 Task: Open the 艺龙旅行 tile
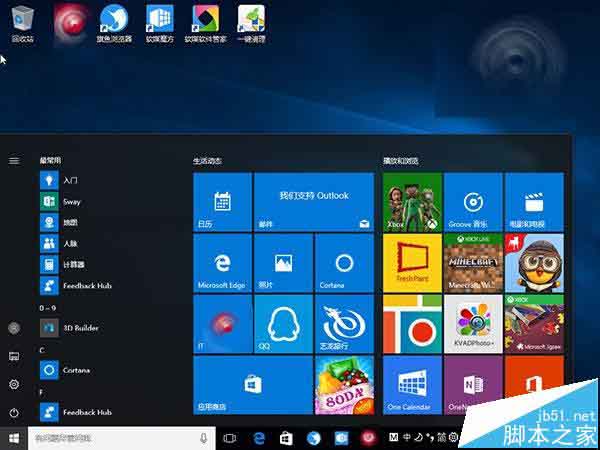tap(344, 324)
